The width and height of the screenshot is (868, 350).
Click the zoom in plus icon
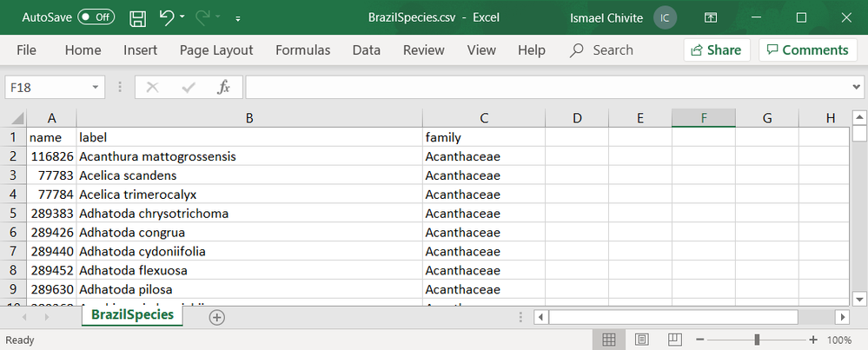point(813,340)
